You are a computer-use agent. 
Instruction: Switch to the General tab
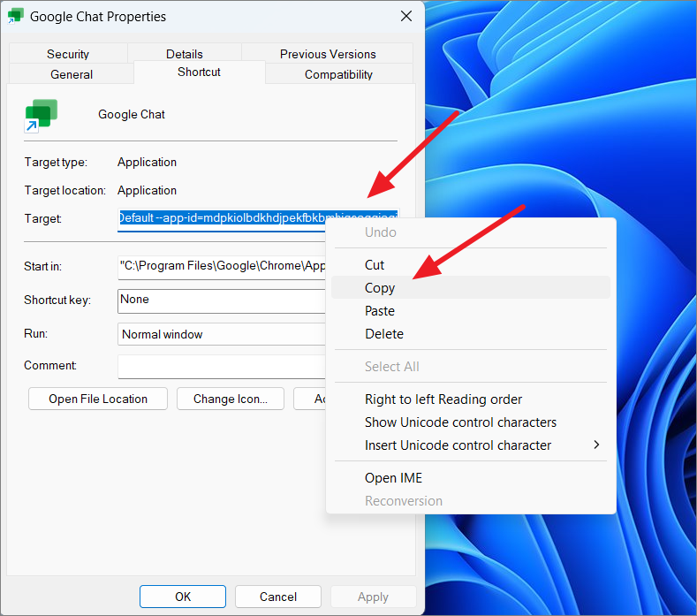[x=72, y=74]
